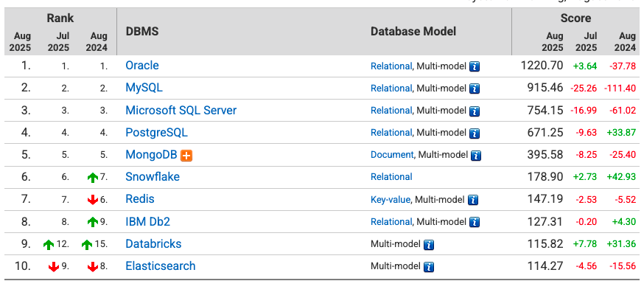The width and height of the screenshot is (644, 281).
Task: Click Snowflake's yearly change +42.93
Action: pos(621,177)
